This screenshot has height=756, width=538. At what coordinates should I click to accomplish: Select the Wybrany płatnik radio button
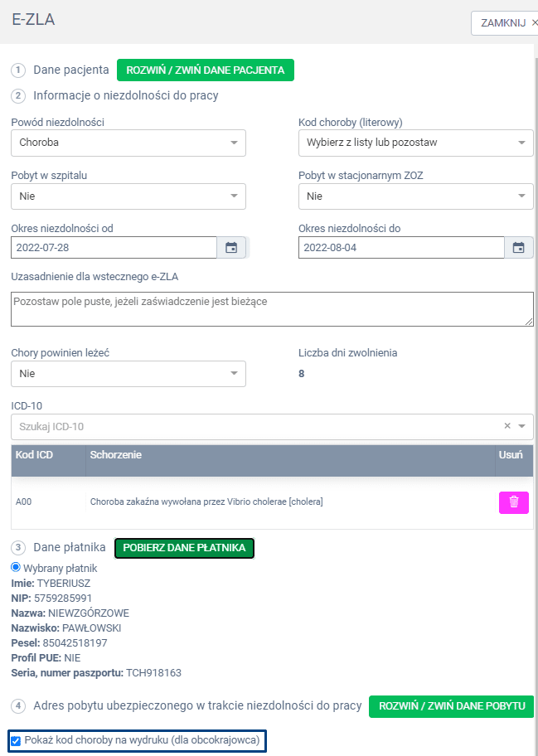tap(16, 568)
